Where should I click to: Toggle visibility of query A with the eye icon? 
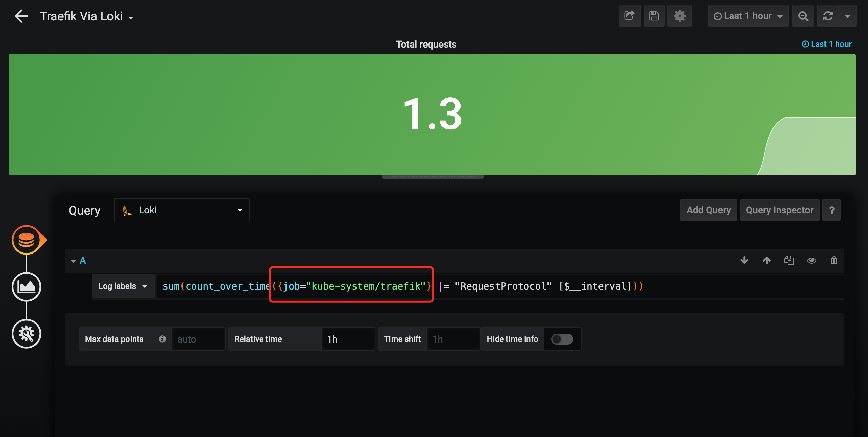tap(812, 260)
